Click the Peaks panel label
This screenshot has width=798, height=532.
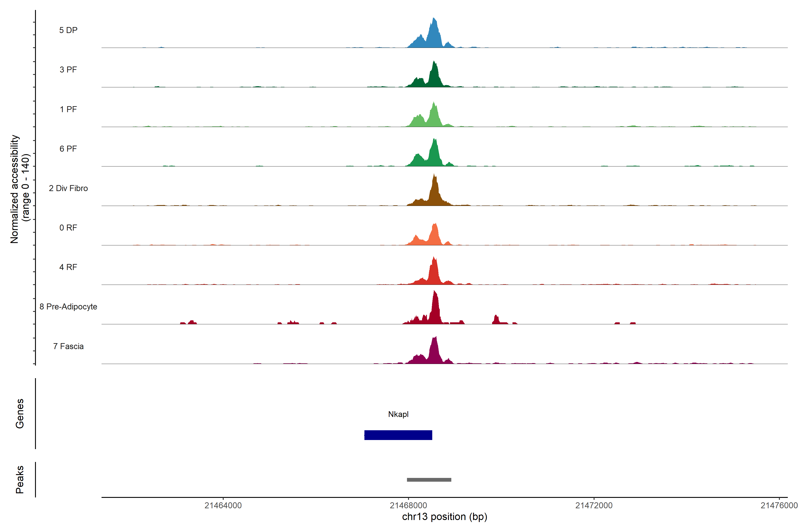pos(20,479)
